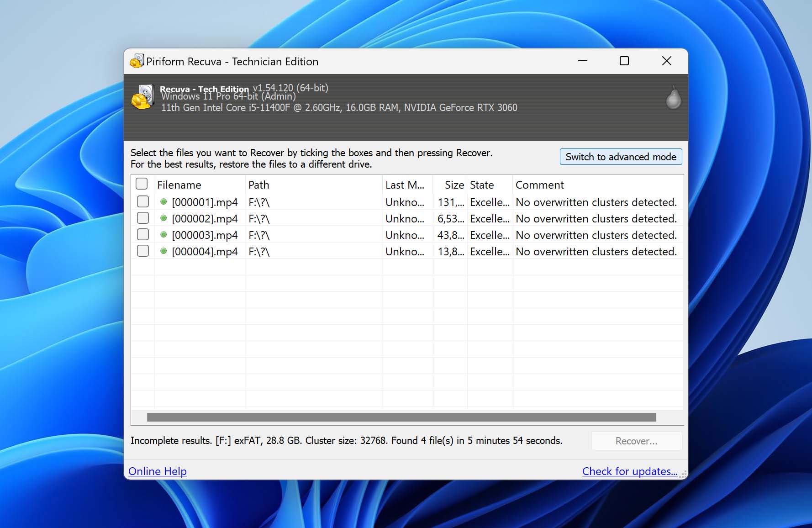Viewport: 812px width, 528px height.
Task: Click the size cell 43,8... of [000003].mp4
Action: (x=451, y=235)
